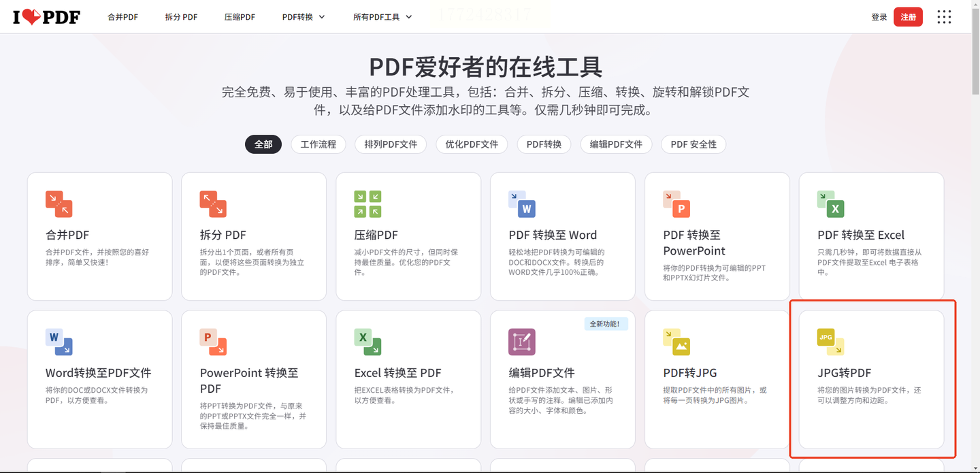This screenshot has height=473, width=980.
Task: Open the PDF 转换至 Excel tool icon
Action: [x=831, y=204]
